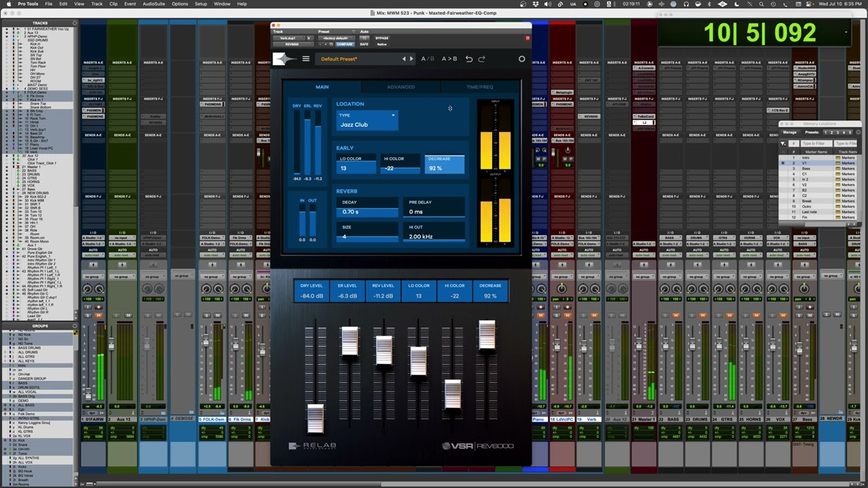The height and width of the screenshot is (488, 868).
Task: Select the MAIN tab
Action: [x=322, y=87]
